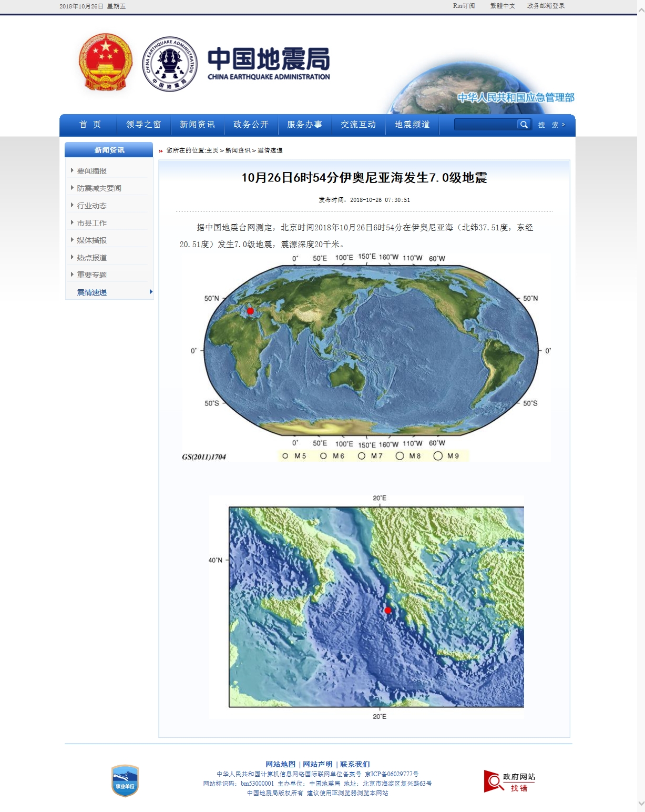Click 震情速递 in breadcrumb

click(x=270, y=150)
